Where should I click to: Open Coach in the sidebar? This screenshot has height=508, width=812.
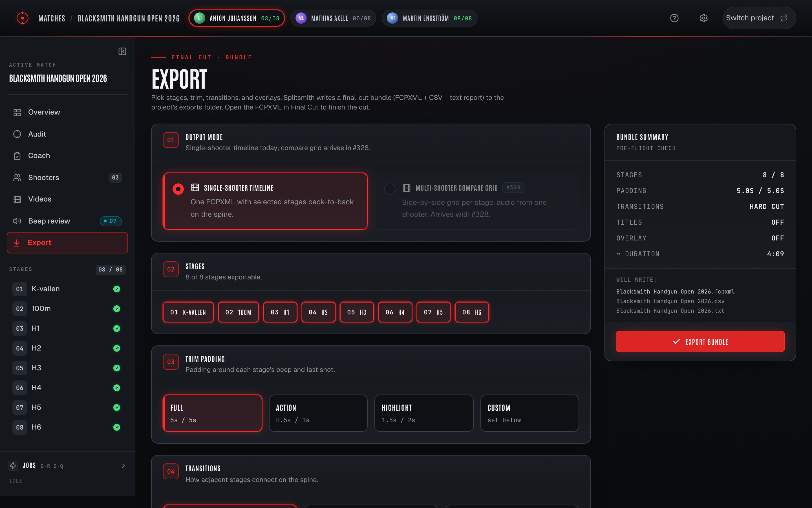coord(67,156)
